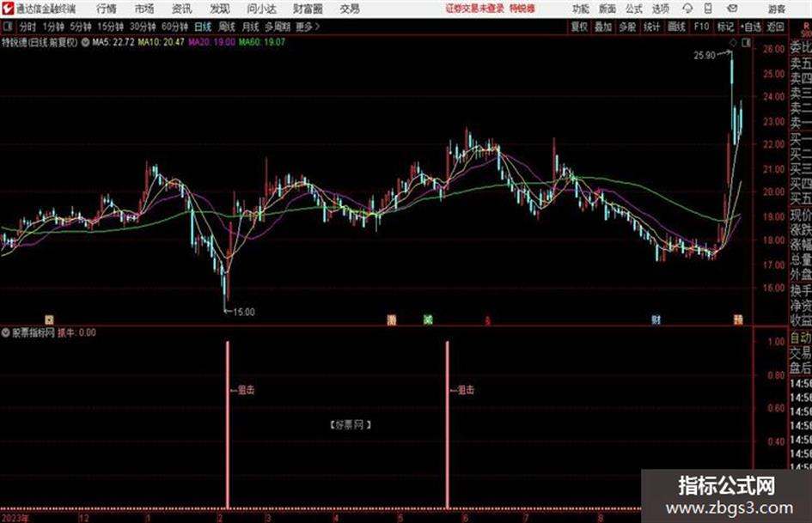Viewport: 812px width, 523px height.
Task: Click the 统计 statistics button
Action: pos(651,27)
